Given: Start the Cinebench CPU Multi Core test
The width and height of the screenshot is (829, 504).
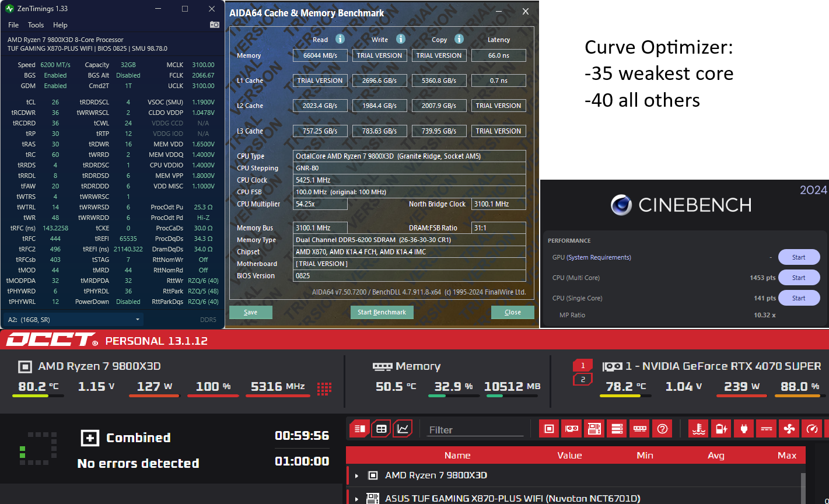Looking at the screenshot, I should pos(799,278).
